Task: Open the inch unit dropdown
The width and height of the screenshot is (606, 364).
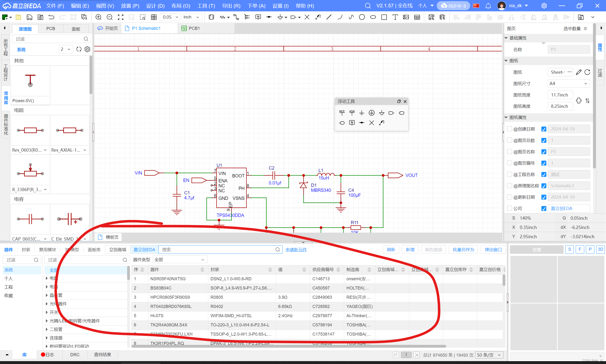Action: click(x=192, y=17)
